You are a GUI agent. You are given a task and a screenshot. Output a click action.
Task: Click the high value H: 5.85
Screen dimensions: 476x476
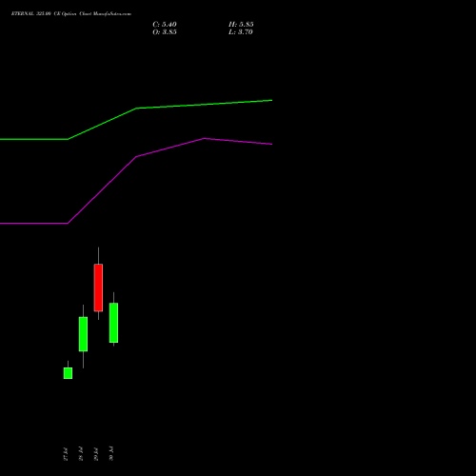241,25
